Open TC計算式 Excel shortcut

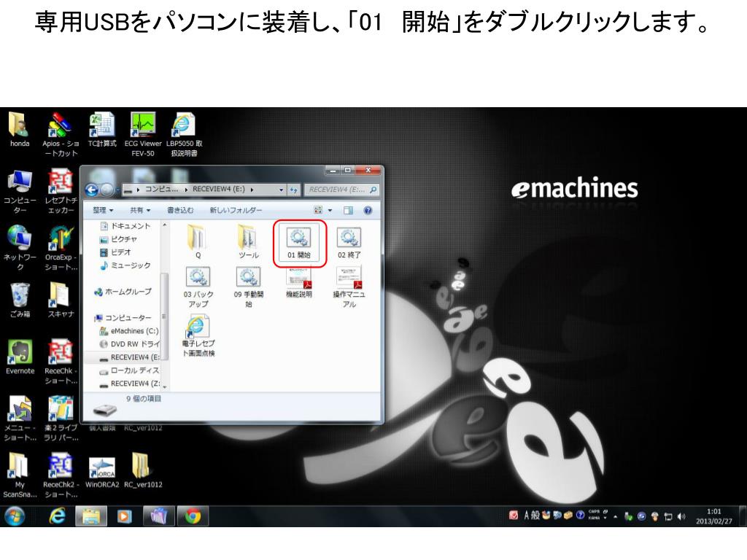[x=102, y=130]
